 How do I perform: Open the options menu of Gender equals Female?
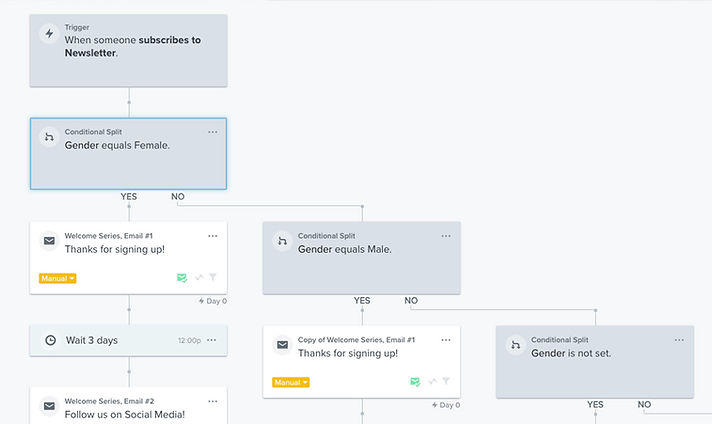coord(213,132)
